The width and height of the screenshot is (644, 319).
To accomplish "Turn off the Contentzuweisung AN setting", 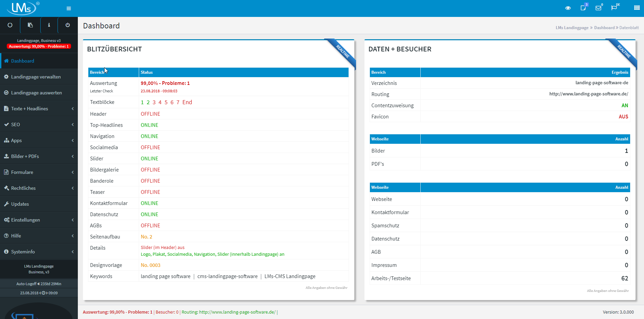I will pyautogui.click(x=624, y=105).
